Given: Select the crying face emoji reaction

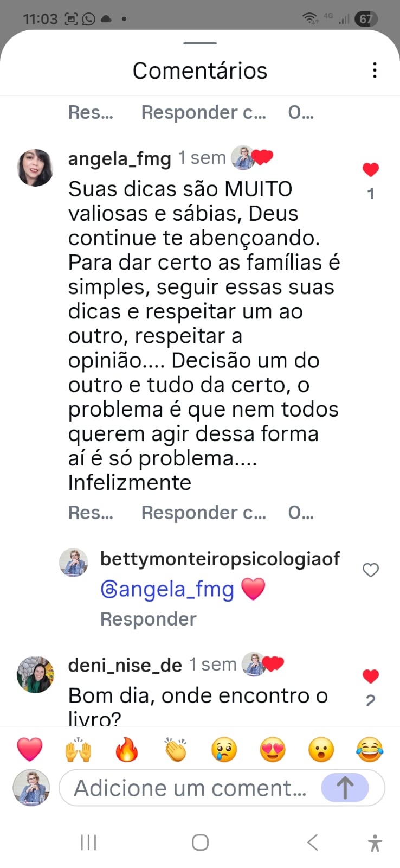Looking at the screenshot, I should [224, 750].
